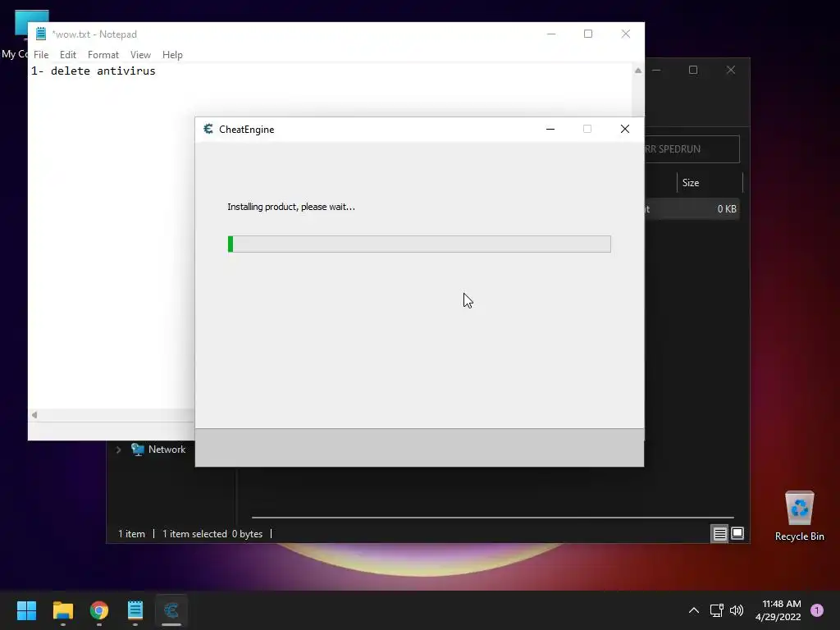Screen dimensions: 840x630
Task: Click Notepad vertical scrollbar up arrow
Action: tap(638, 71)
